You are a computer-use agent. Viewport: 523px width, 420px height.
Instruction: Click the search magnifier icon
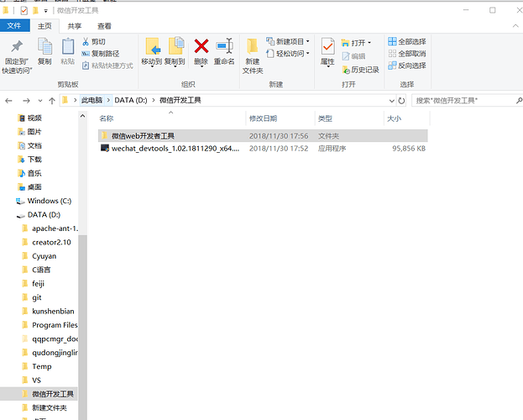click(519, 101)
